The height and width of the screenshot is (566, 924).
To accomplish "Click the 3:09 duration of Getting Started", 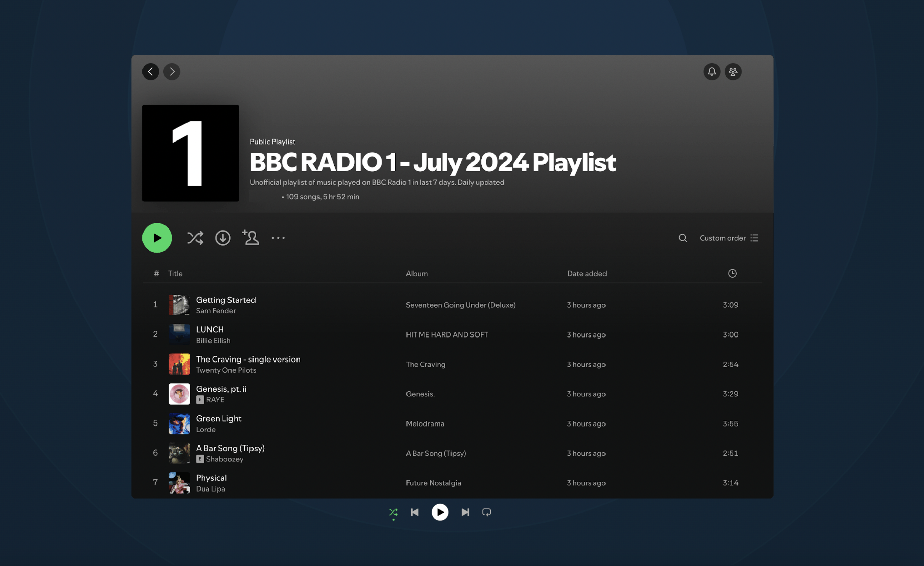I will [730, 305].
